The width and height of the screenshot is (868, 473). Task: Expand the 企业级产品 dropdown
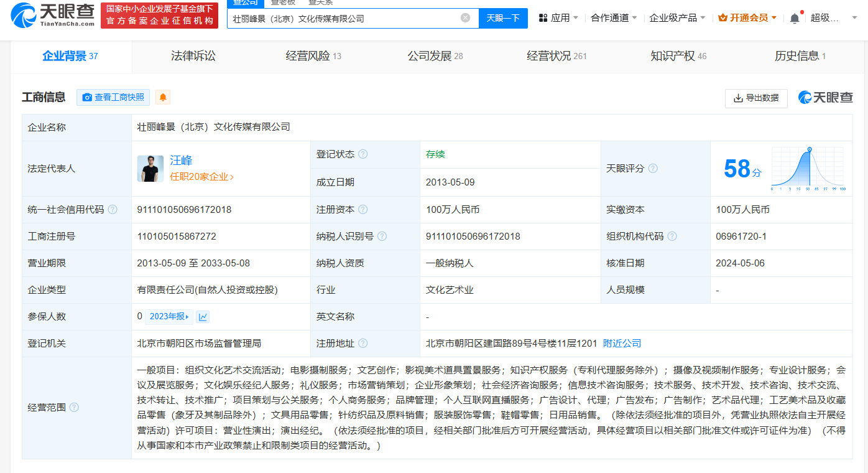(x=677, y=18)
